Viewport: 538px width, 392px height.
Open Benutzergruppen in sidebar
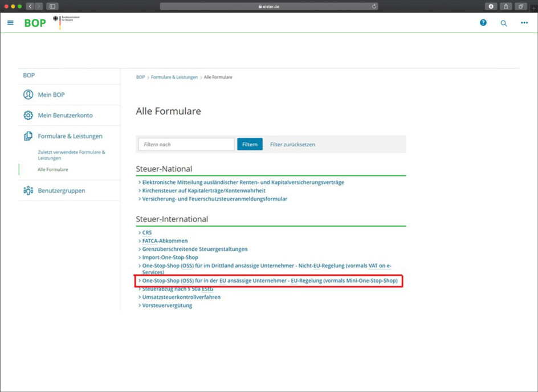[x=62, y=190]
